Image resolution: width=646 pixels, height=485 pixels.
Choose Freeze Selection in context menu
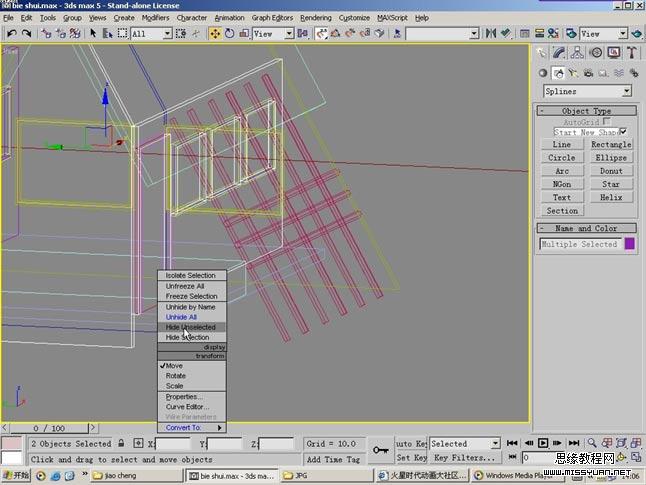192,296
